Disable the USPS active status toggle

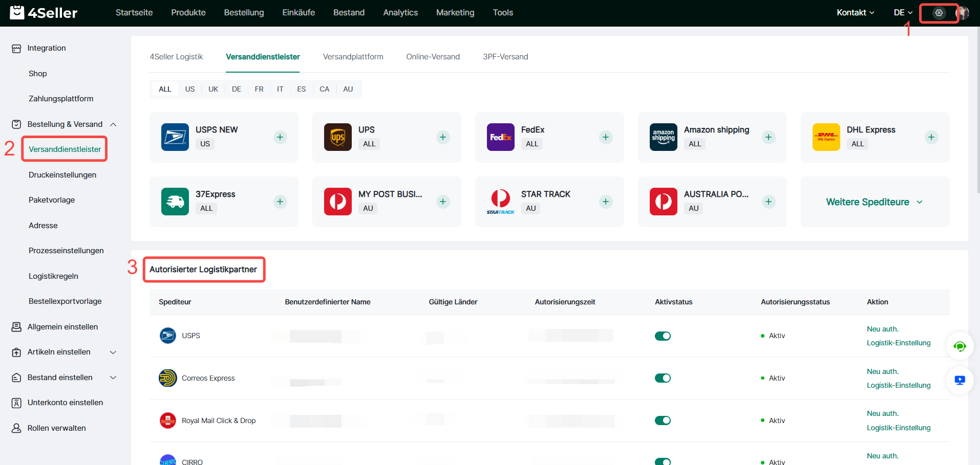click(x=663, y=336)
